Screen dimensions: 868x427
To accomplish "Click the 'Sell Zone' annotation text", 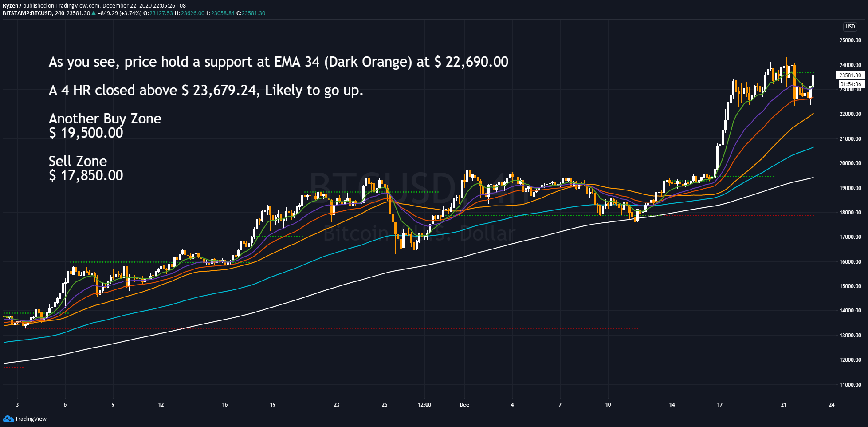I will [78, 161].
